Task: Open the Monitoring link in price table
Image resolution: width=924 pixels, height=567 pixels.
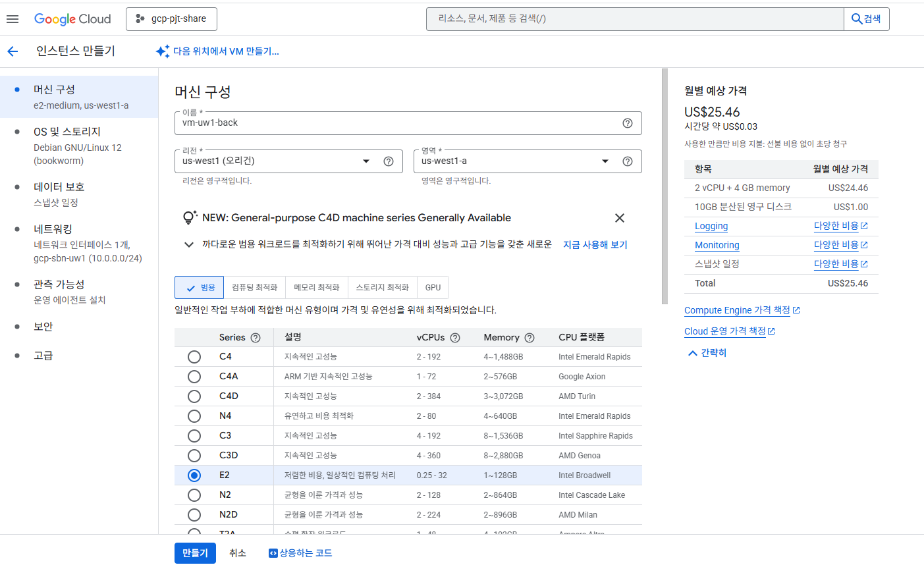Action: pos(717,245)
